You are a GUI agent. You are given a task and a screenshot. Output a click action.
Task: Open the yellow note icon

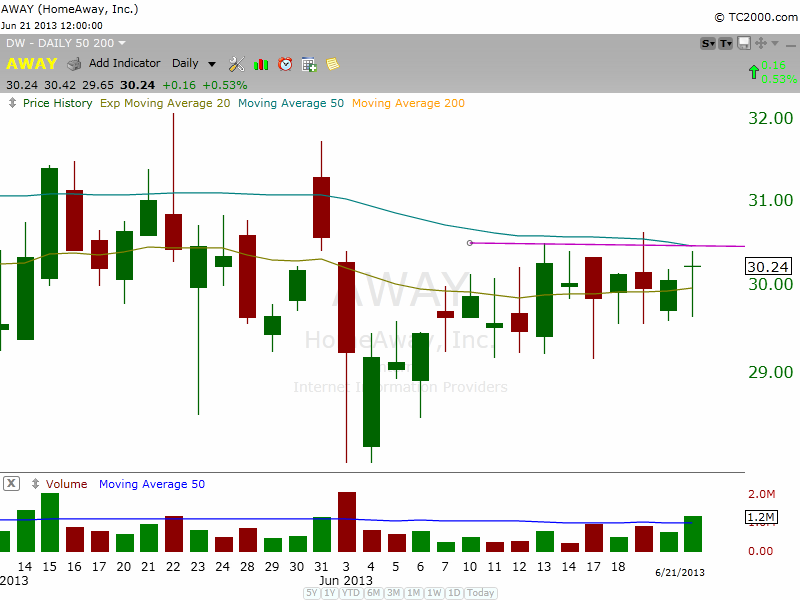(333, 64)
